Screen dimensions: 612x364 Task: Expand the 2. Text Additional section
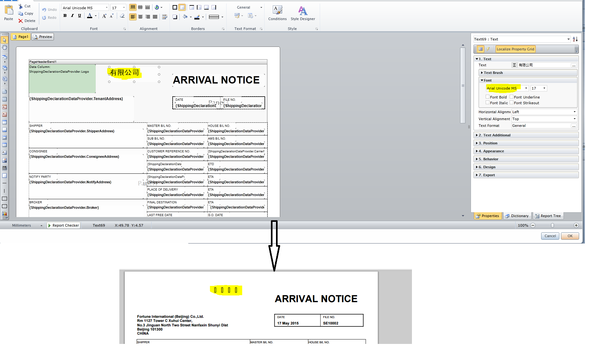click(x=526, y=135)
